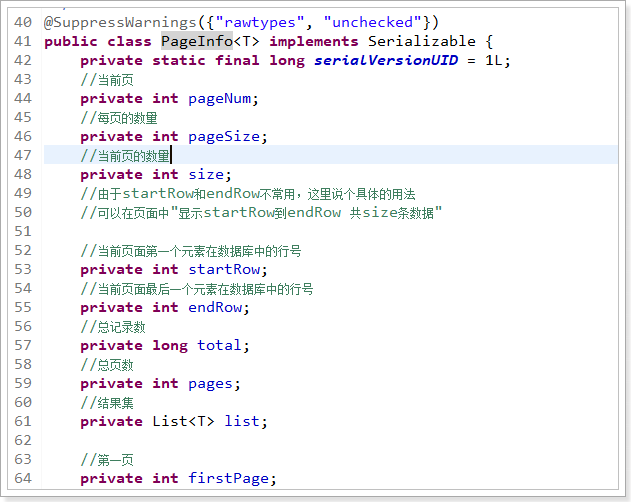Screen dimensions: 631x502
Task: Click the comment 显示startRow到endRow 共size条数据
Action: [x=261, y=213]
